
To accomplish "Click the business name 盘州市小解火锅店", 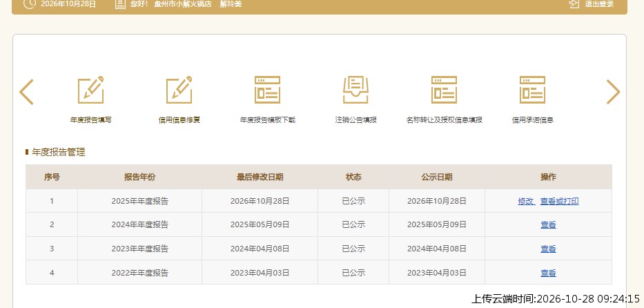I will click(x=182, y=4).
